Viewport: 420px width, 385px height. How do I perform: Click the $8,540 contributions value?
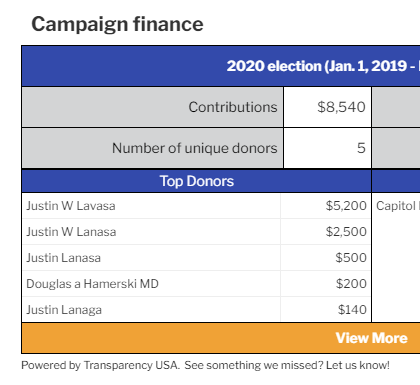(x=341, y=107)
